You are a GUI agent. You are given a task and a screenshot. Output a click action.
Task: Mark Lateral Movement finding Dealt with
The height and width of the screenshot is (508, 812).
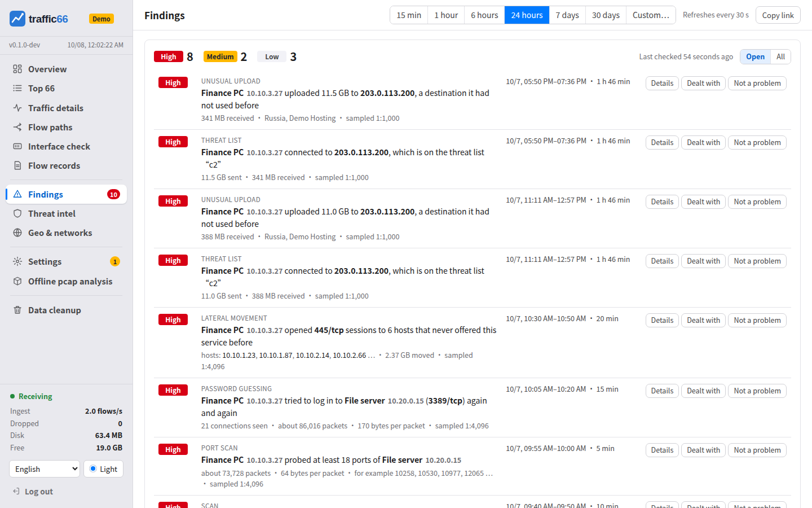point(703,320)
